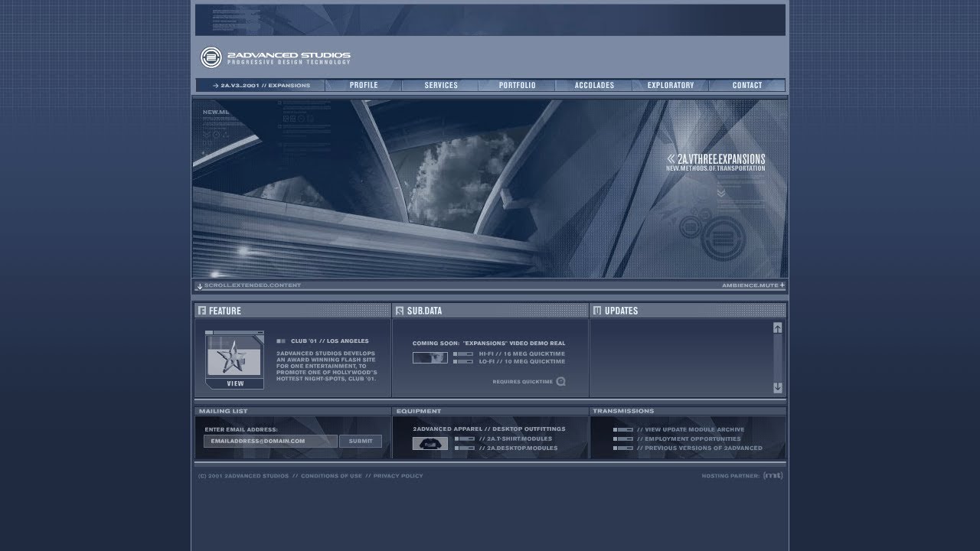980x551 pixels.
Task: Click scroll.extended.content down arrow
Action: click(x=200, y=286)
